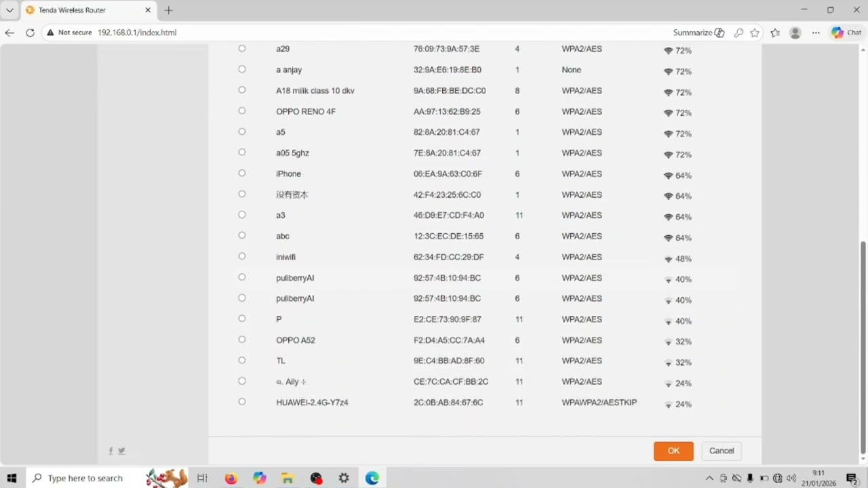The image size is (868, 488).
Task: Open the favorites list
Action: tap(776, 33)
